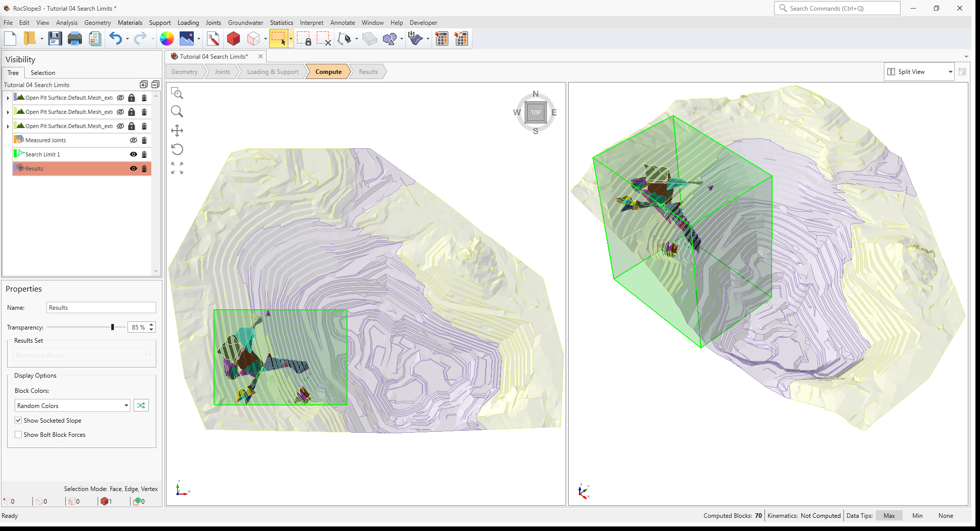
Task: Activate the pan arrows tool
Action: (x=177, y=131)
